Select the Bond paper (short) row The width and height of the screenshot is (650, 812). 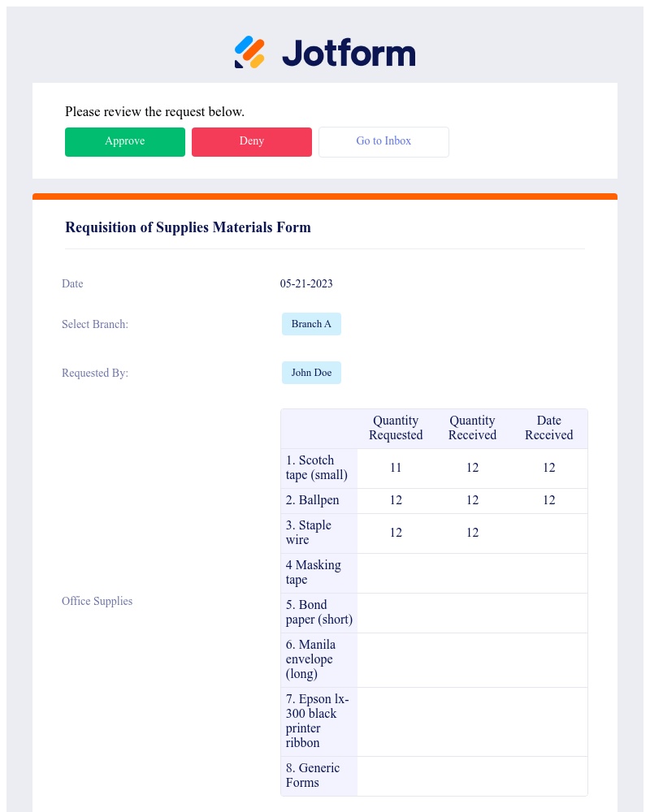pyautogui.click(x=318, y=612)
